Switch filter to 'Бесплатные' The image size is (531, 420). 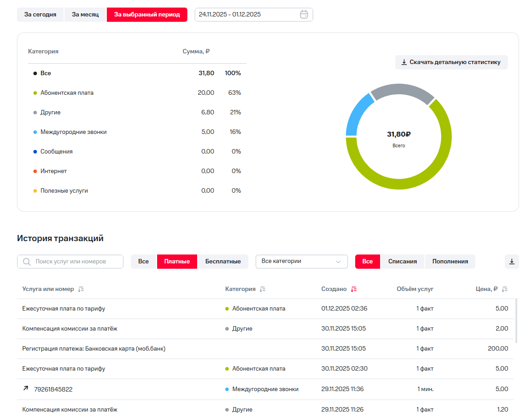(x=223, y=262)
